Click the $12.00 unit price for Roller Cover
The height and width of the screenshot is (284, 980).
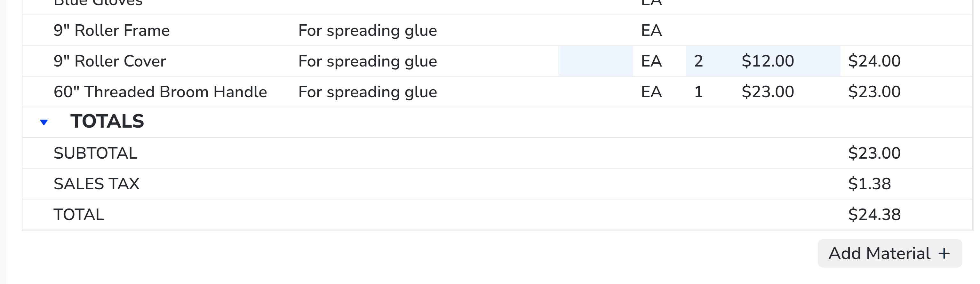click(x=767, y=61)
